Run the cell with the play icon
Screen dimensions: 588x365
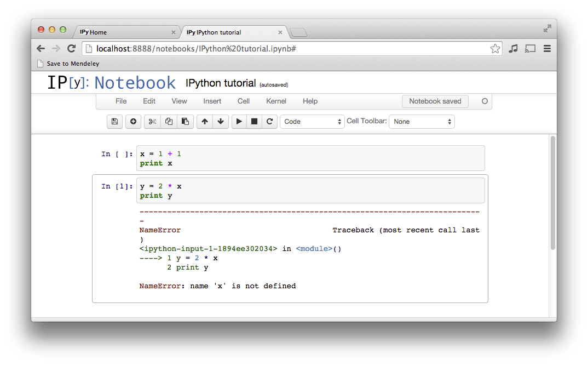pyautogui.click(x=239, y=121)
